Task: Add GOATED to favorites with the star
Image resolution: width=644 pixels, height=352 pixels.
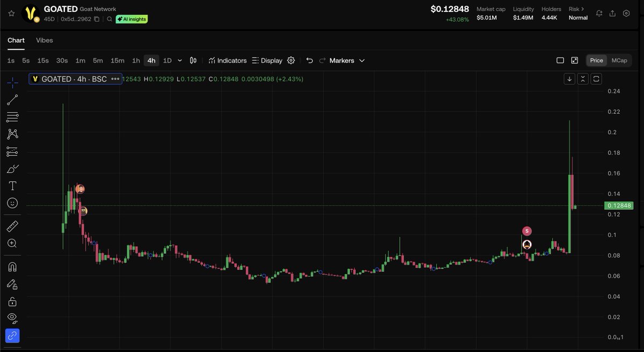Action: [11, 13]
